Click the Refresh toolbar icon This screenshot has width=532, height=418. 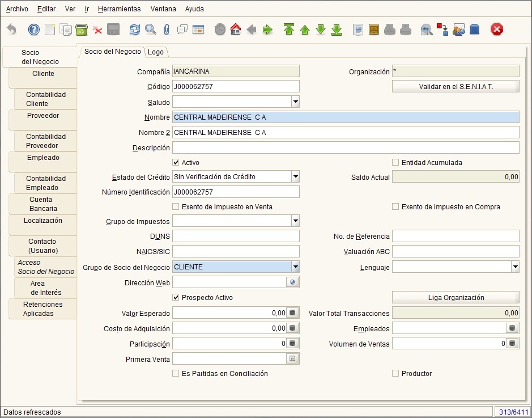pyautogui.click(x=135, y=29)
